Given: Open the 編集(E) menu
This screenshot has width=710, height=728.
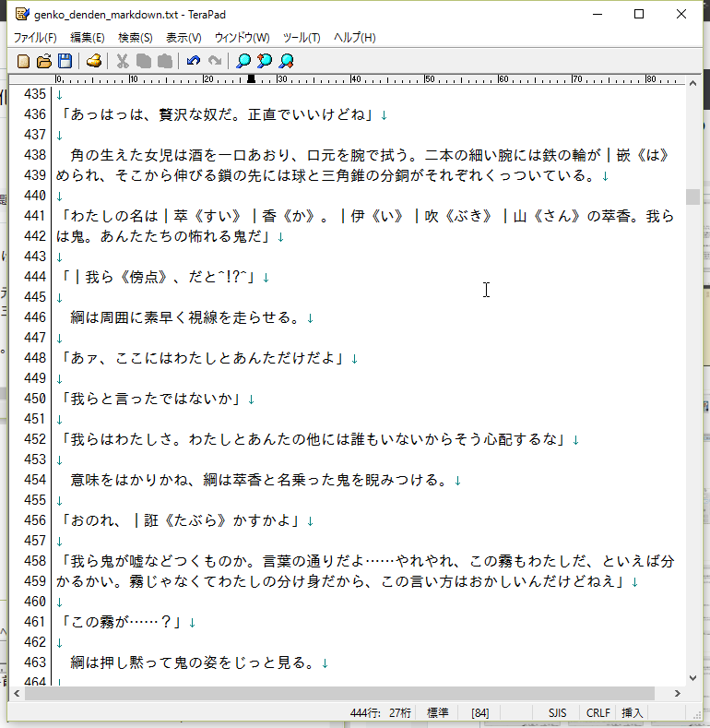Looking at the screenshot, I should click(88, 38).
